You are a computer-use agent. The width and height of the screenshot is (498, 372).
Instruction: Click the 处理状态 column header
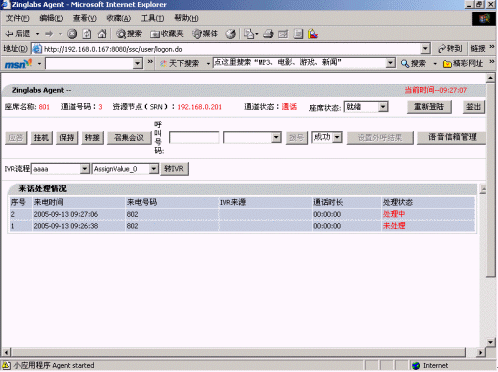[398, 202]
